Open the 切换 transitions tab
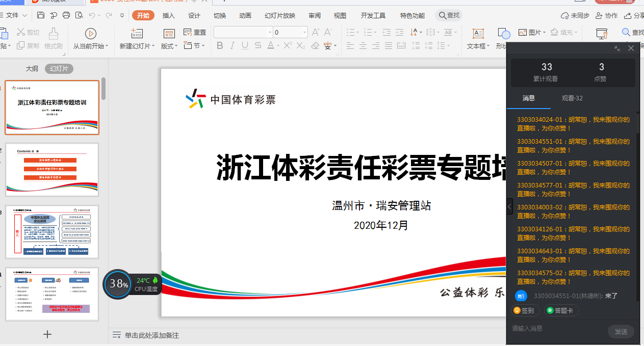 pos(220,16)
